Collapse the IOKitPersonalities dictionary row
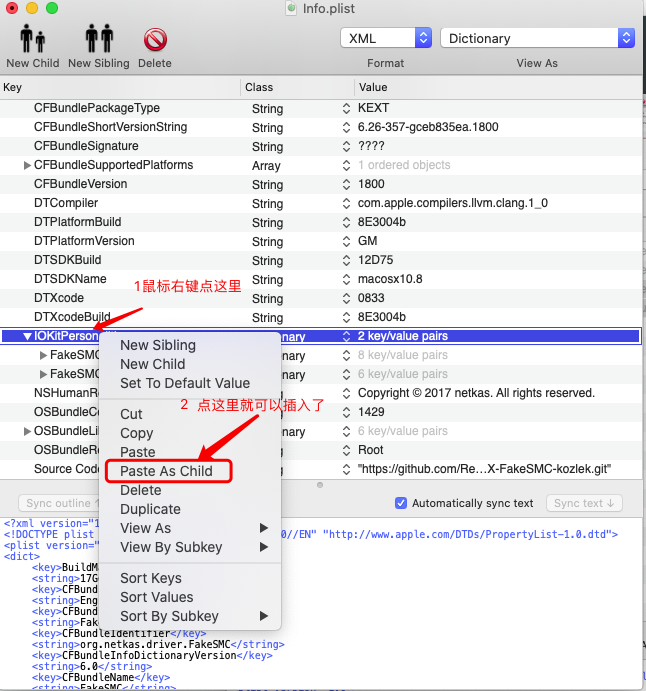The image size is (646, 691). tap(27, 336)
